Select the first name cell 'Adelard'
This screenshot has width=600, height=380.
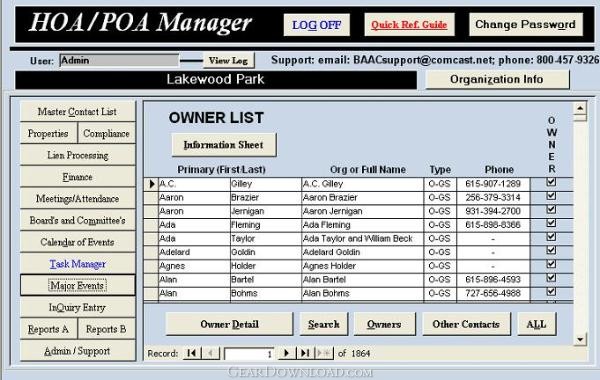[x=194, y=252]
